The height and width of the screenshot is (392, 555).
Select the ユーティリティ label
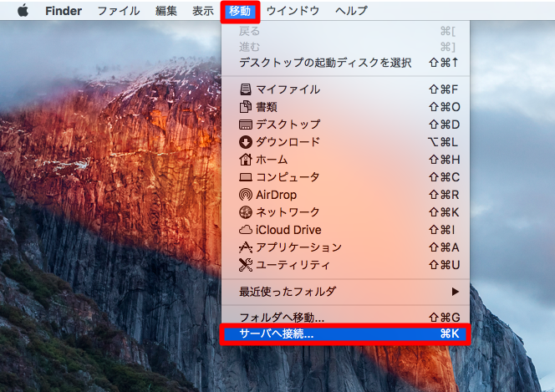(293, 265)
